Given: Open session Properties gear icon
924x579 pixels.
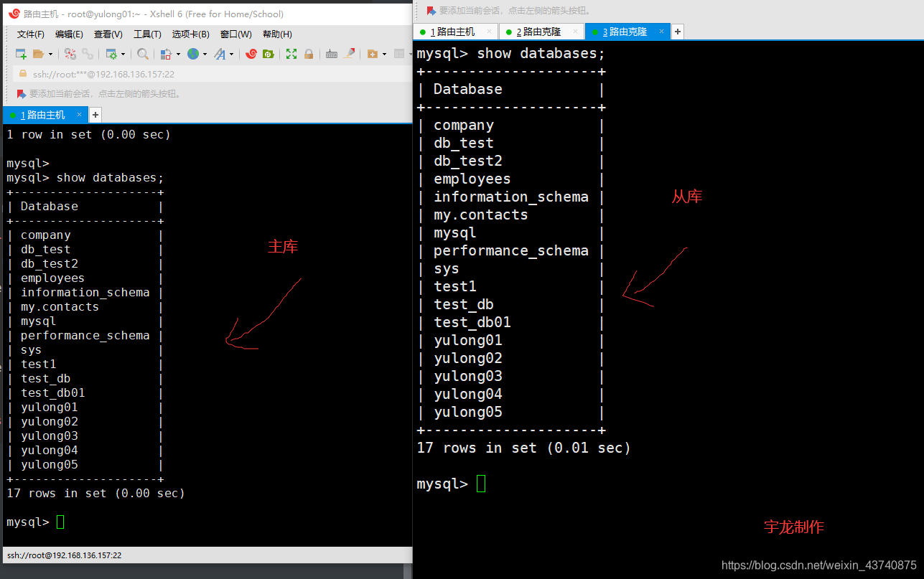Looking at the screenshot, I should 111,54.
